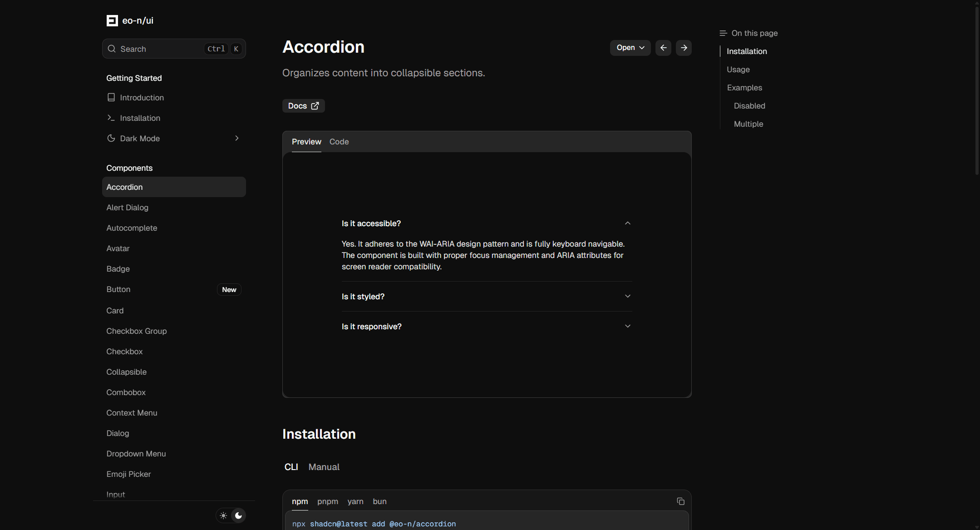Collapse the 'Is it accessible?' section
This screenshot has width=980, height=530.
(x=487, y=223)
